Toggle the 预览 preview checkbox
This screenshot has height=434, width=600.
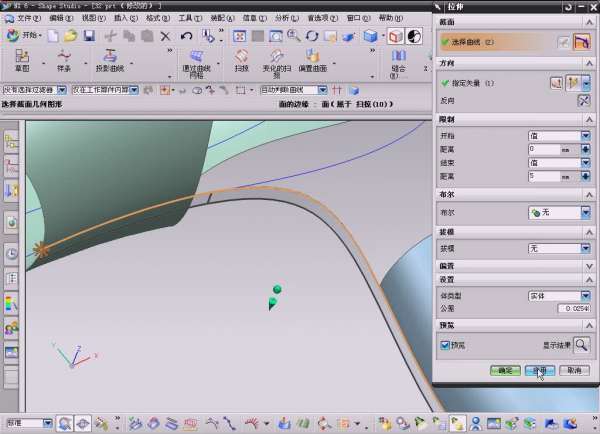[446, 345]
